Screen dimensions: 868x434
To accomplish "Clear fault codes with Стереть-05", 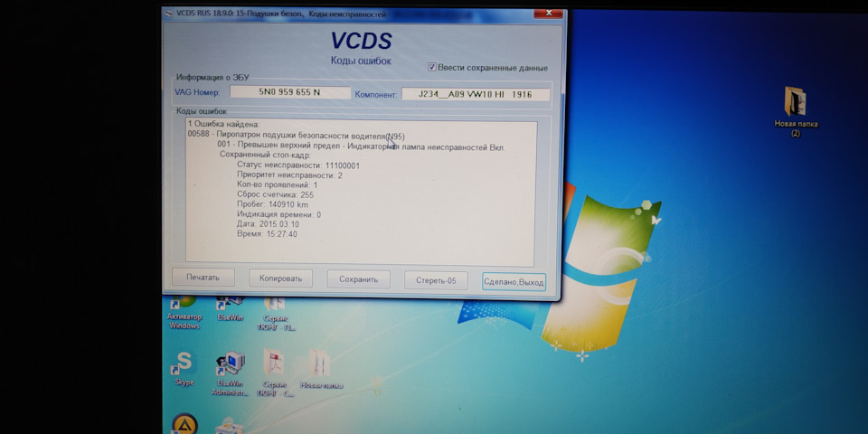I will (x=436, y=280).
